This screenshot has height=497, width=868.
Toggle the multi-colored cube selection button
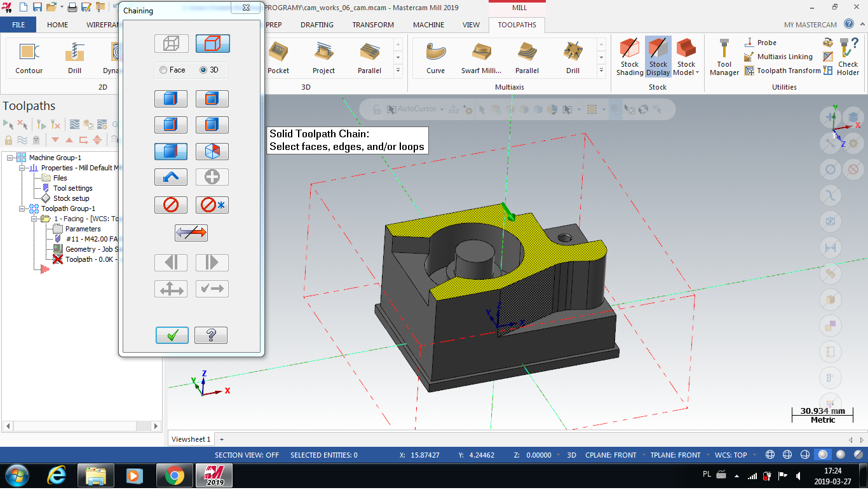click(x=212, y=151)
